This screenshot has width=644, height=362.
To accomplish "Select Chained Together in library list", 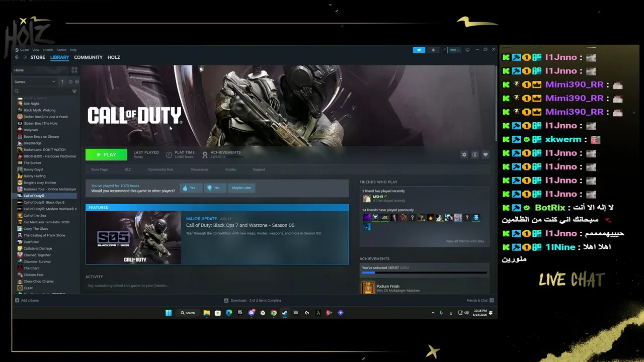I will (x=37, y=255).
